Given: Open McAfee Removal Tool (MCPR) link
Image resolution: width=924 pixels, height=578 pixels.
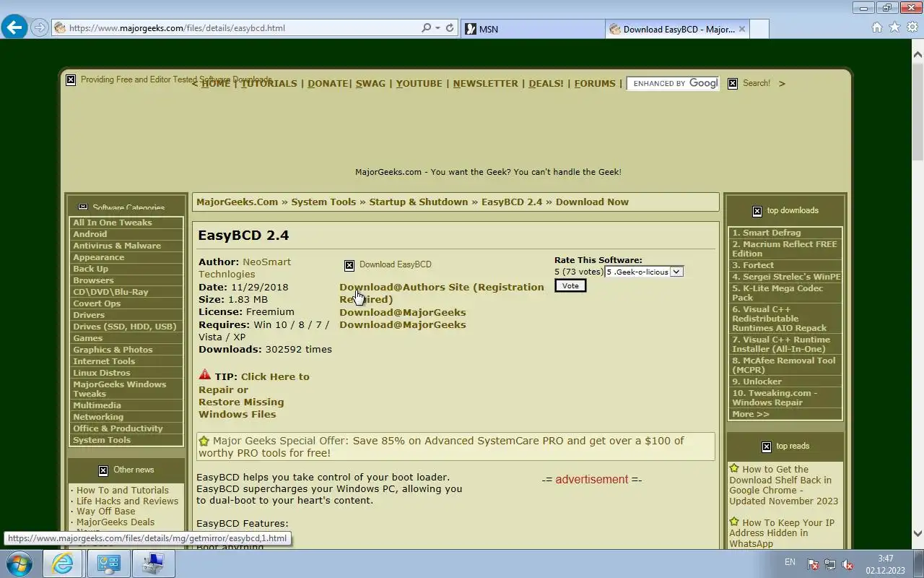Looking at the screenshot, I should point(784,365).
